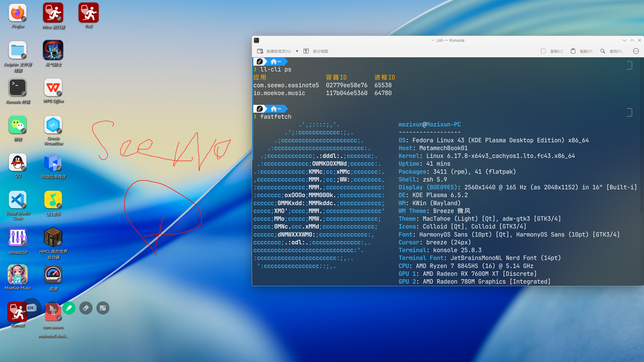Select the green pen annotation tool
Viewport: 644px width, 362px height.
(69, 308)
